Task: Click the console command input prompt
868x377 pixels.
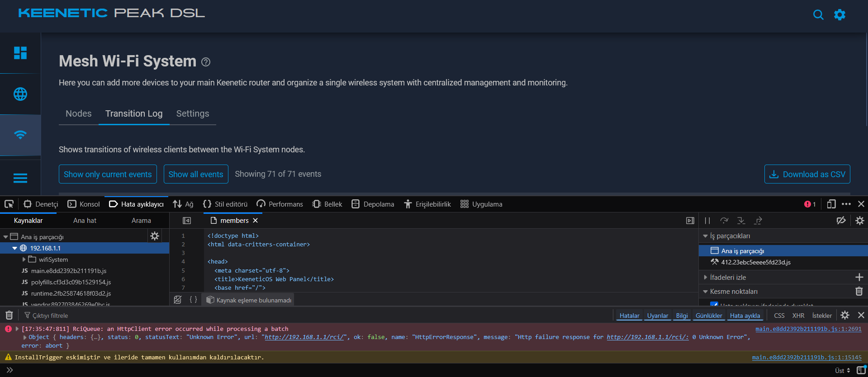Action: pyautogui.click(x=421, y=370)
